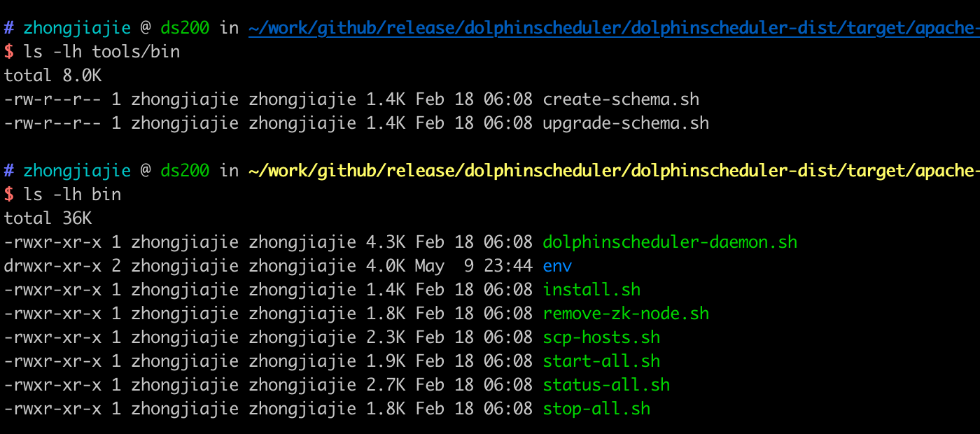Click the status-all.sh script name

click(605, 384)
